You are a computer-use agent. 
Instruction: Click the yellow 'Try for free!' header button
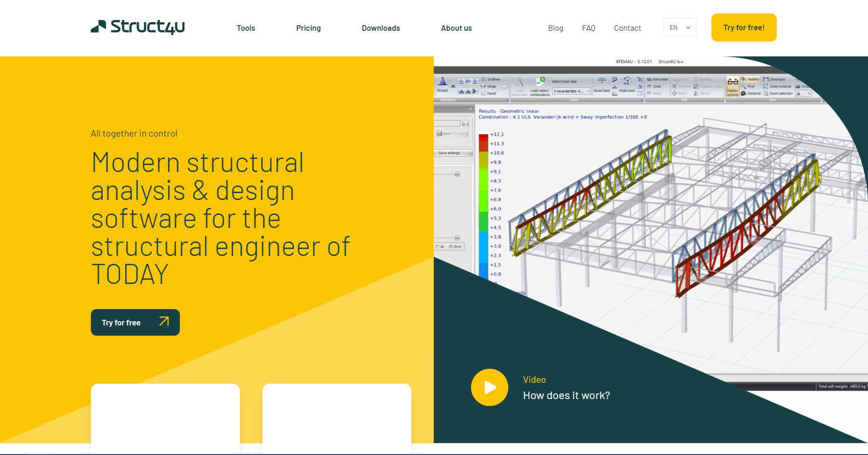coord(744,28)
